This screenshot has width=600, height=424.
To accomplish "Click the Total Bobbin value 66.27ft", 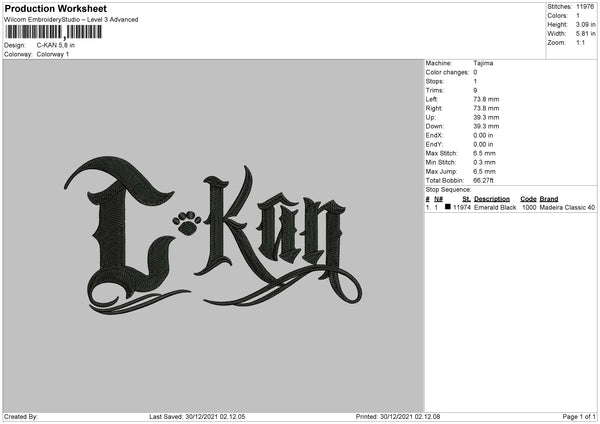I will click(x=483, y=181).
